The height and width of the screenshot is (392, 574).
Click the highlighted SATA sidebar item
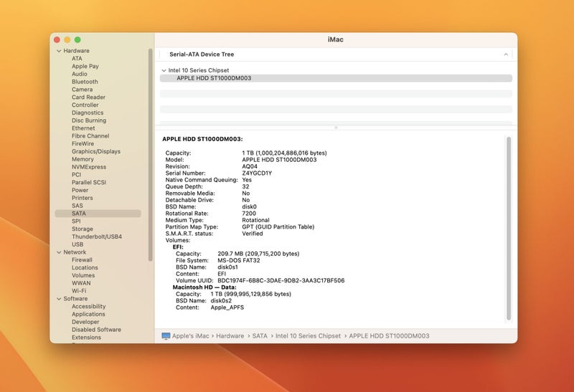pyautogui.click(x=98, y=214)
